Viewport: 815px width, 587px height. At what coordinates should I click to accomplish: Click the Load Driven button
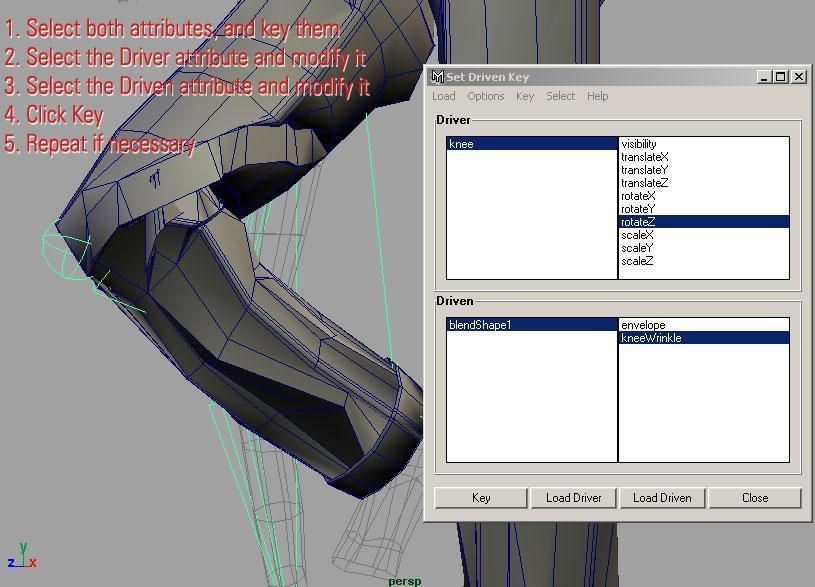click(x=662, y=498)
